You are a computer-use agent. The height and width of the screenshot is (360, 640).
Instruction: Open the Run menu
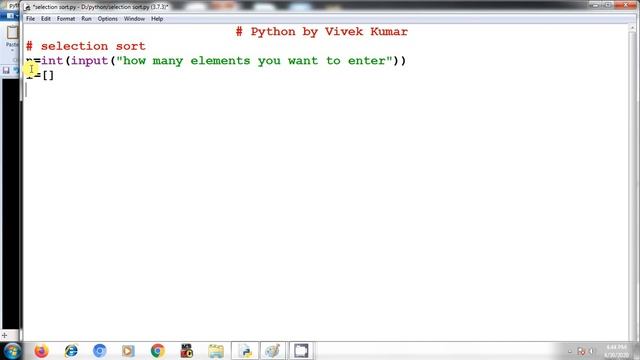point(86,19)
